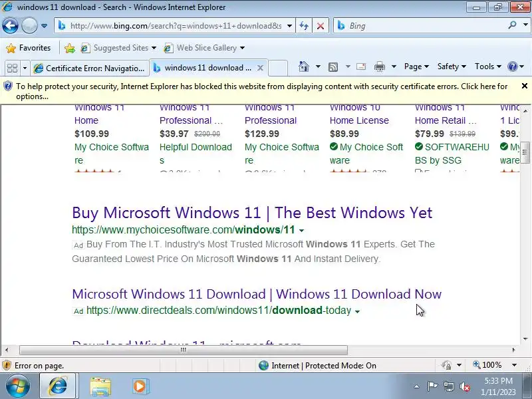Click SOFTWAREHUBS by SSG seller name
The width and height of the screenshot is (532, 399).
click(x=452, y=154)
